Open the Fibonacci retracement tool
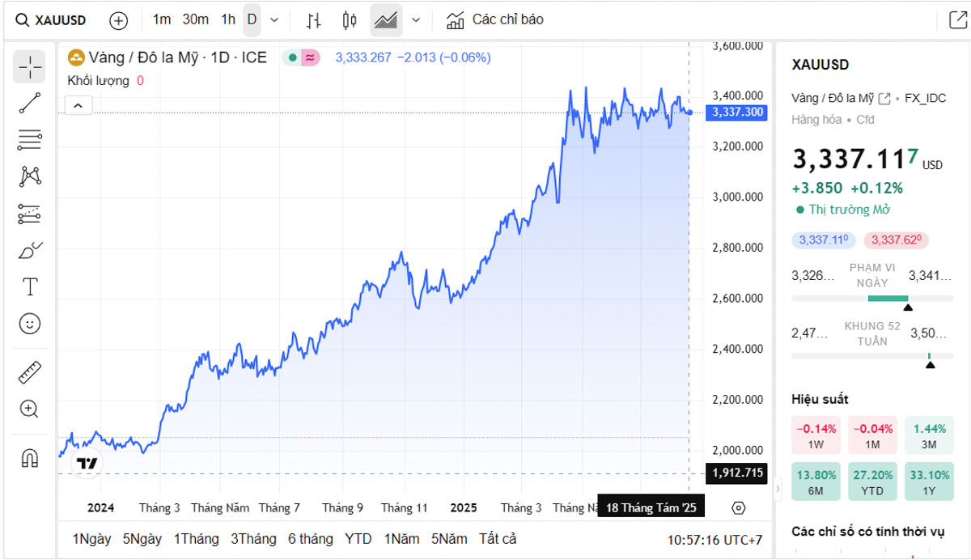Viewport: 971px width, 560px height. pos(29,139)
